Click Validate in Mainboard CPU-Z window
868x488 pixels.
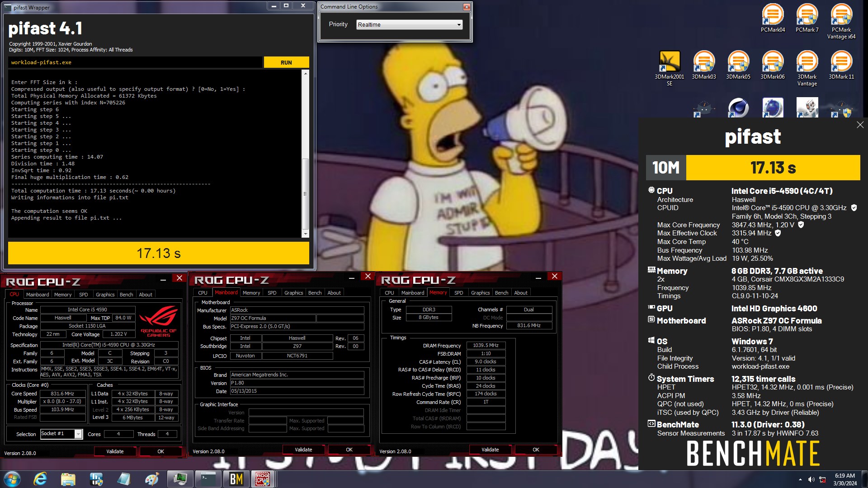pos(303,450)
